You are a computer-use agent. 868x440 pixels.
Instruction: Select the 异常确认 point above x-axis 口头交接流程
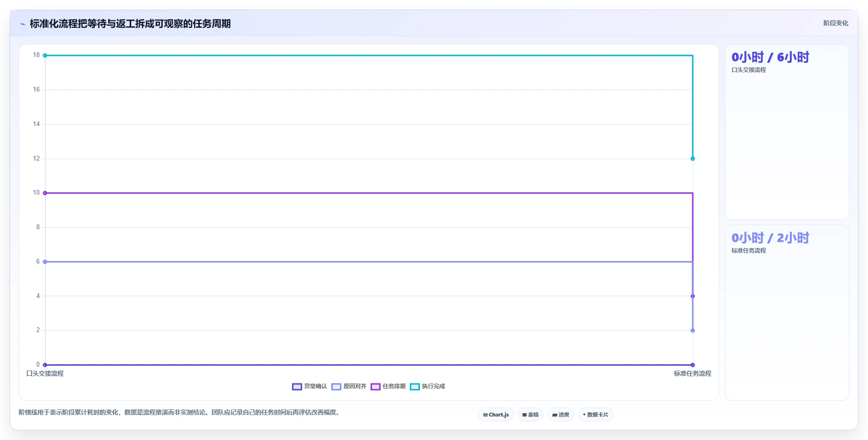(x=45, y=365)
